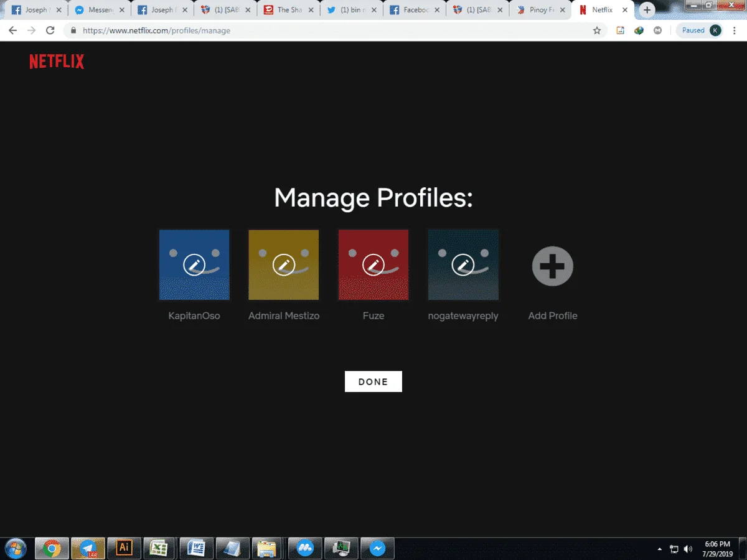Switch to the Messenger tab
The image size is (747, 560).
99,10
